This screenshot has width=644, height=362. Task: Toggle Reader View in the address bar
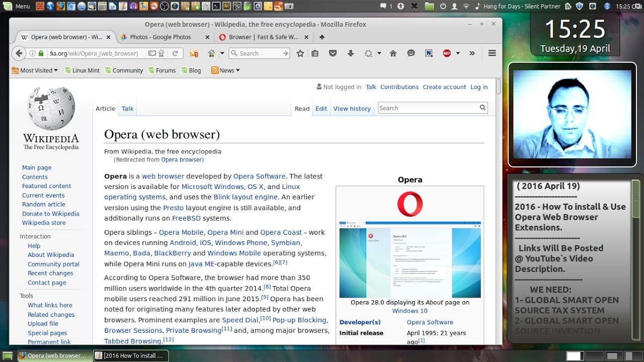[152, 53]
